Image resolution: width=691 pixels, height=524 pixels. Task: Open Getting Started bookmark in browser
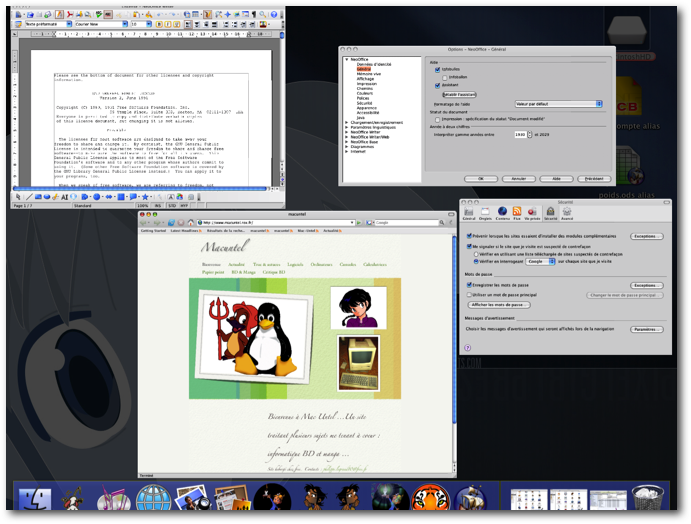(153, 230)
